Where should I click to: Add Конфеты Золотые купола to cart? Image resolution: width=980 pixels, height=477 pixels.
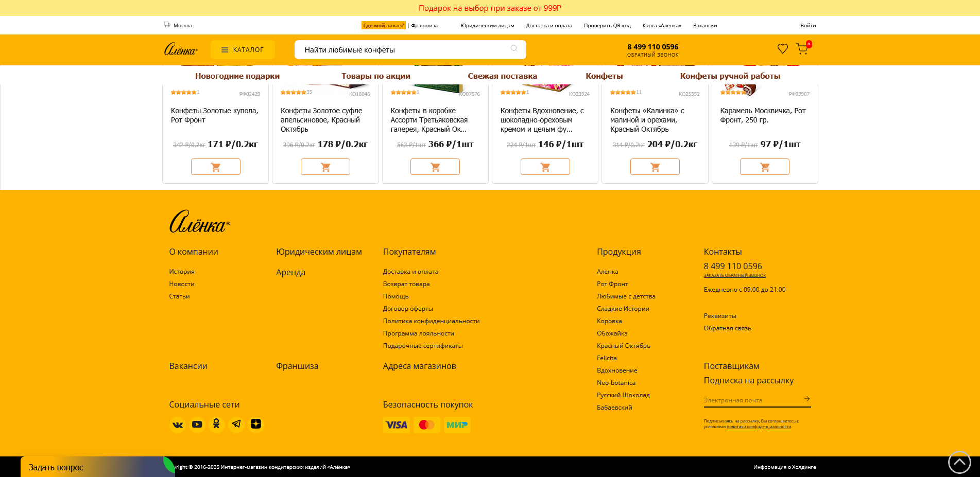point(215,167)
